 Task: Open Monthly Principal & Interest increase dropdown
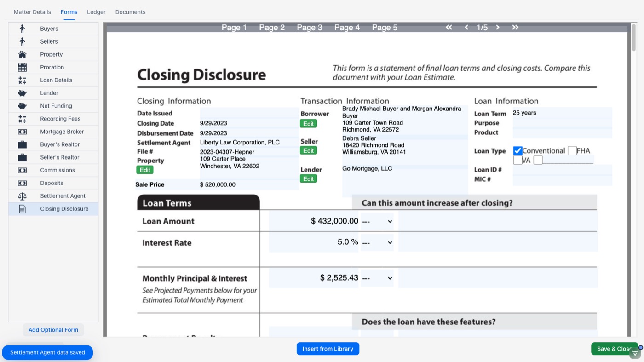tap(377, 278)
